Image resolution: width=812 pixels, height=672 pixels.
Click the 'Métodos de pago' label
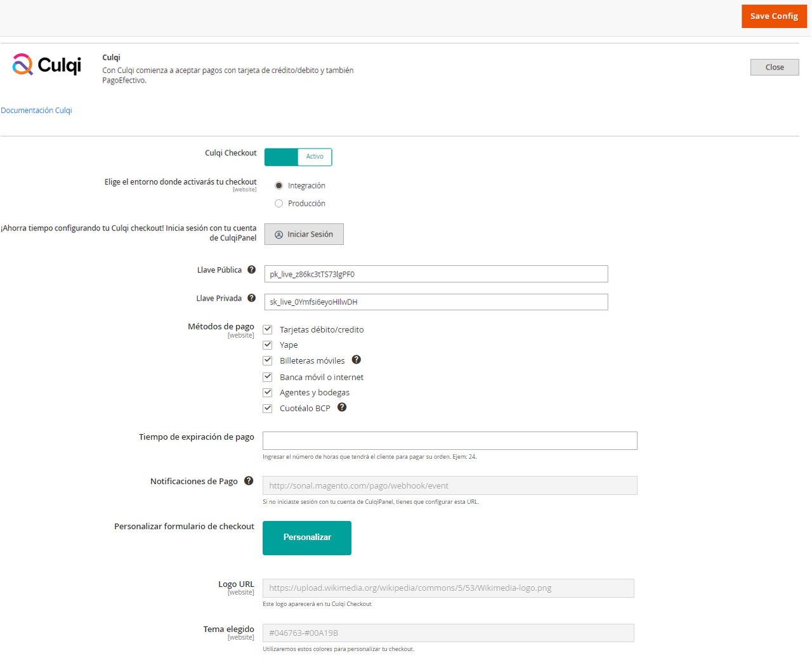coord(221,327)
